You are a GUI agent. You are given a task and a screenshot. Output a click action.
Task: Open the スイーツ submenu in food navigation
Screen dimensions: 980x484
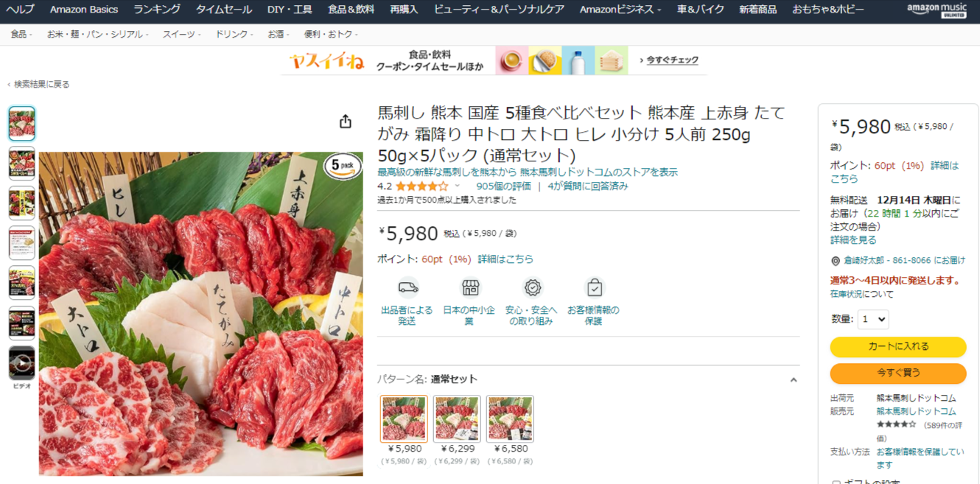[x=181, y=35]
